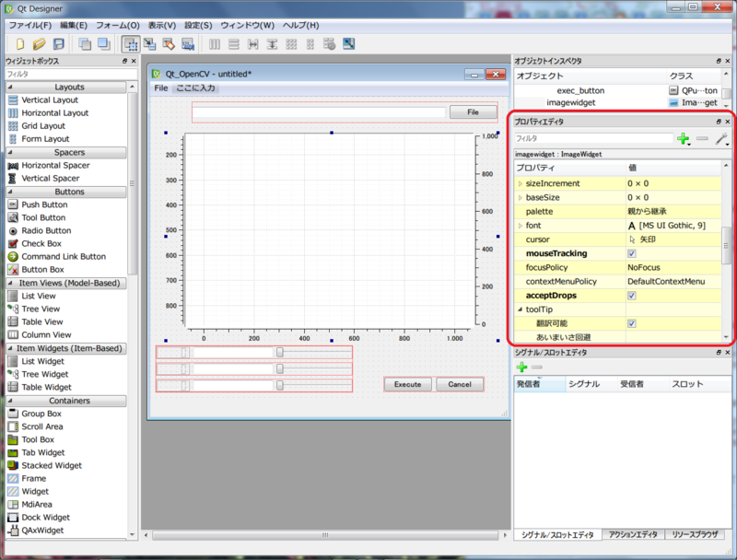Apply Lay Out in a Grid icon
The image size is (737, 560).
291,44
